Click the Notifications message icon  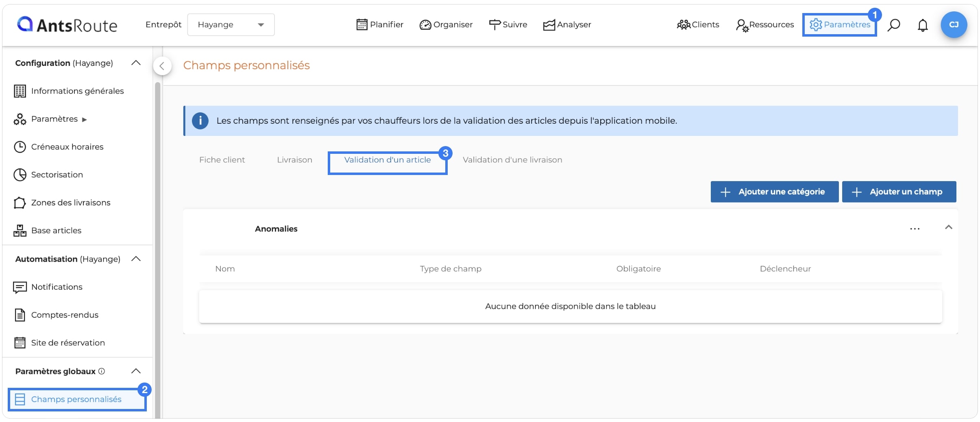pyautogui.click(x=20, y=287)
